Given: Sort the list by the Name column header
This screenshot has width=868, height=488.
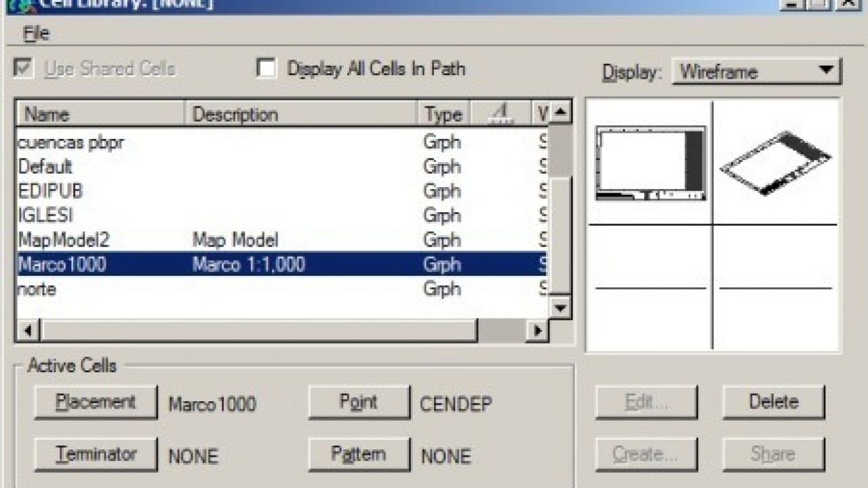Looking at the screenshot, I should coord(100,115).
